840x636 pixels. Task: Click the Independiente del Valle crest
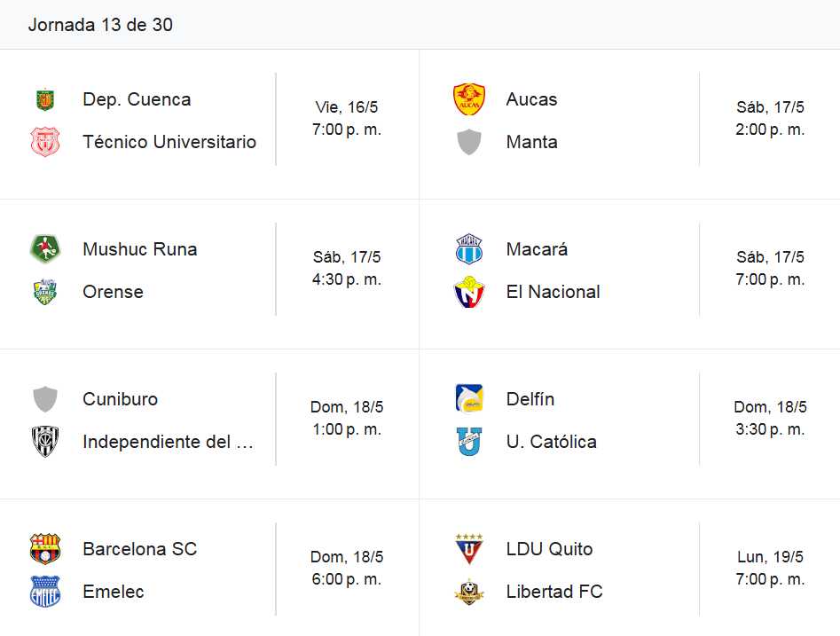pyautogui.click(x=45, y=442)
